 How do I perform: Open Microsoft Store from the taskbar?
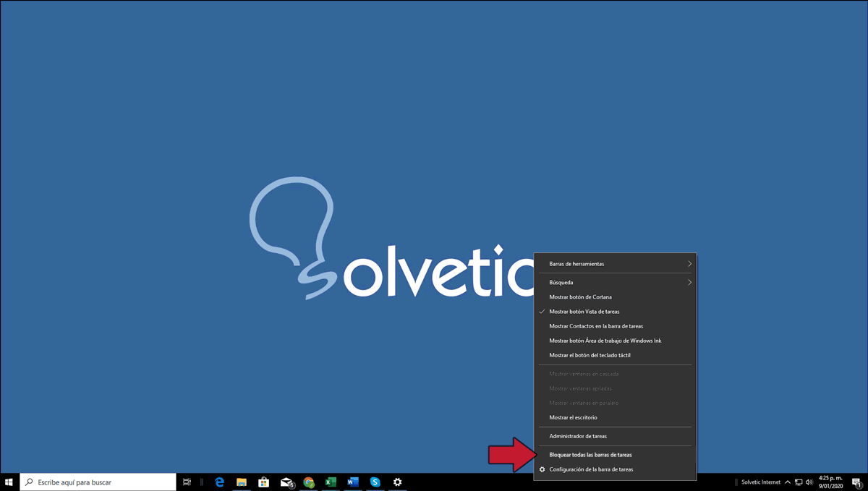264,482
